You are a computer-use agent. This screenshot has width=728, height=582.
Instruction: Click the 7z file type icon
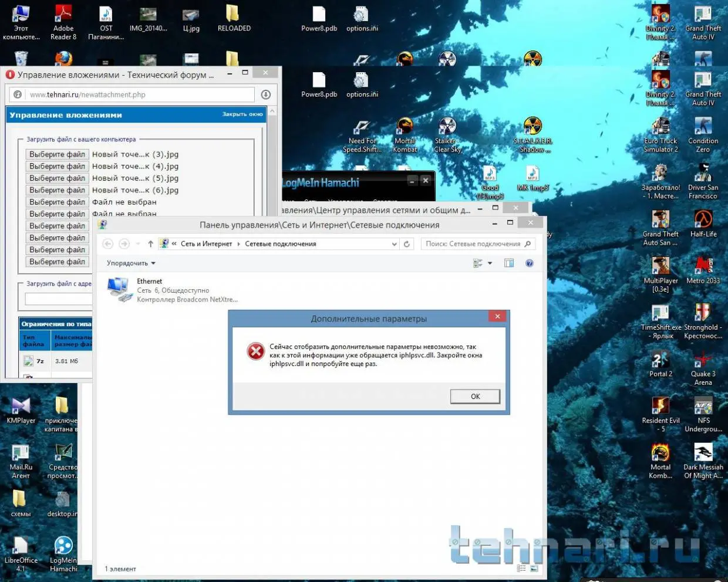tap(28, 361)
